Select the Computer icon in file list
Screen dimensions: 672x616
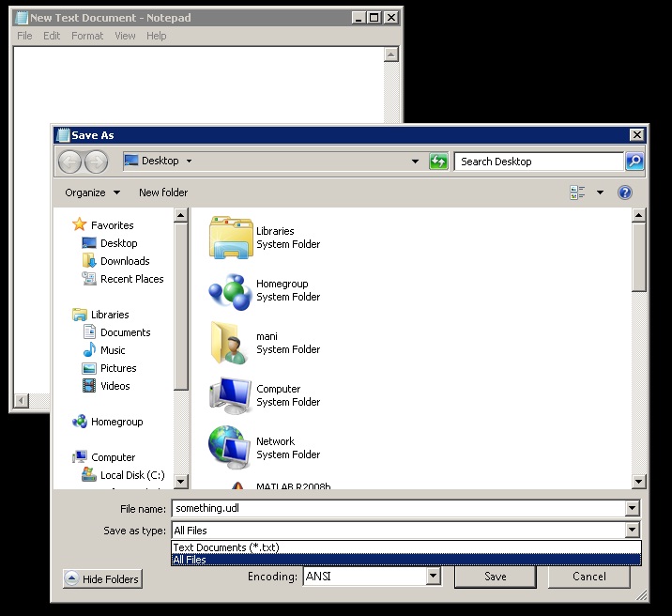click(x=230, y=395)
